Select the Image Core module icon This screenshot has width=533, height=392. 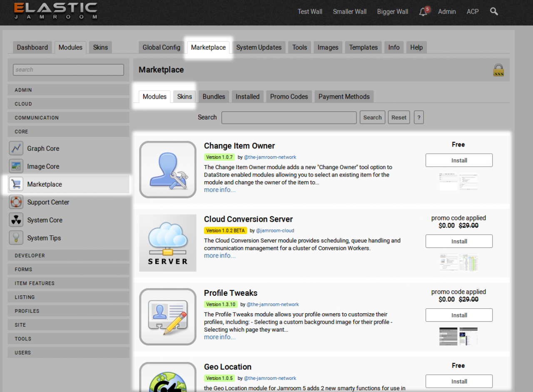click(x=16, y=166)
